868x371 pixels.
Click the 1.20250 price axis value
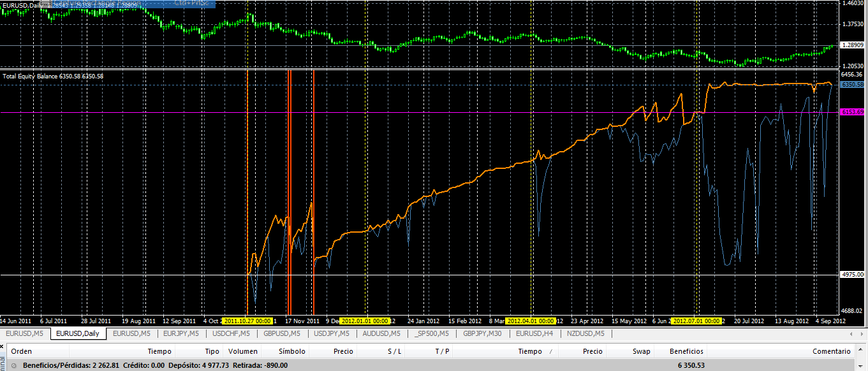854,66
